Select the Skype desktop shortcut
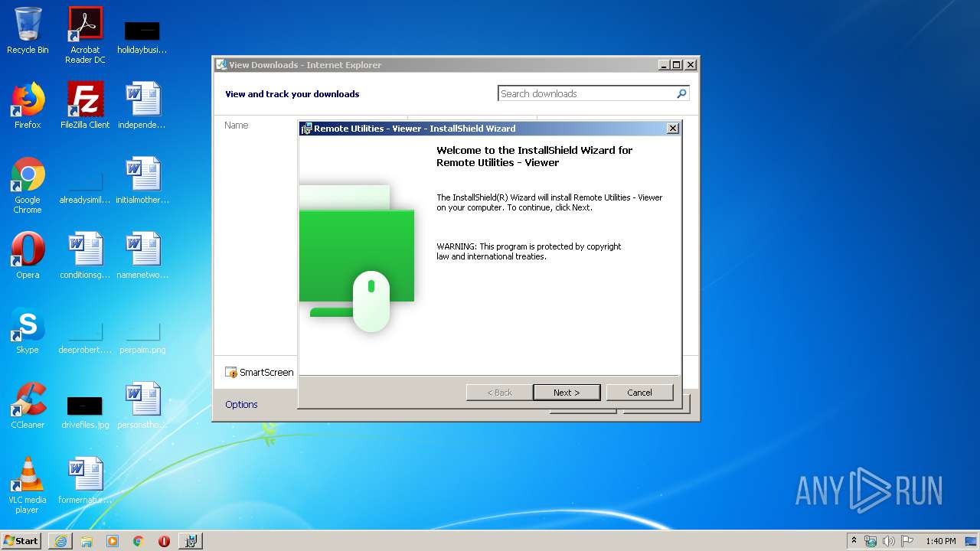Viewport: 980px width, 551px height. click(x=28, y=331)
